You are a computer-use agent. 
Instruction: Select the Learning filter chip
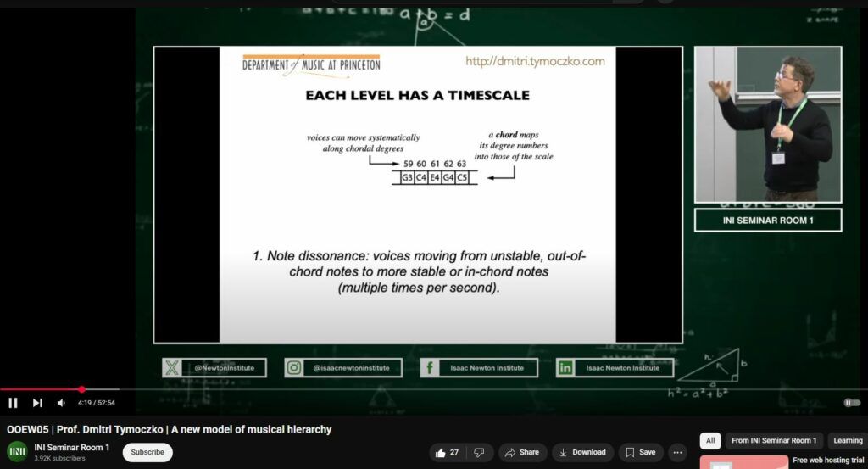point(847,441)
